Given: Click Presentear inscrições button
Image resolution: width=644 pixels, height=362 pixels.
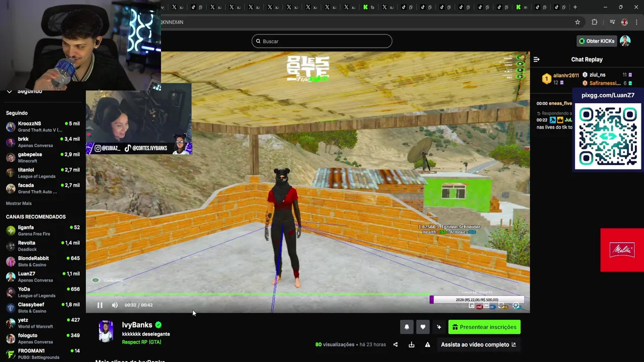Looking at the screenshot, I should tap(485, 327).
